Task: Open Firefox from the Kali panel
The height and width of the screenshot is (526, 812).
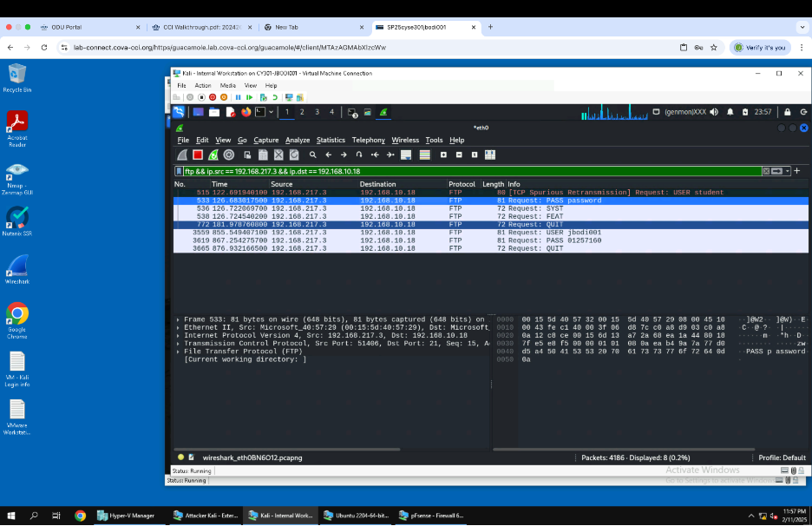Action: [246, 112]
